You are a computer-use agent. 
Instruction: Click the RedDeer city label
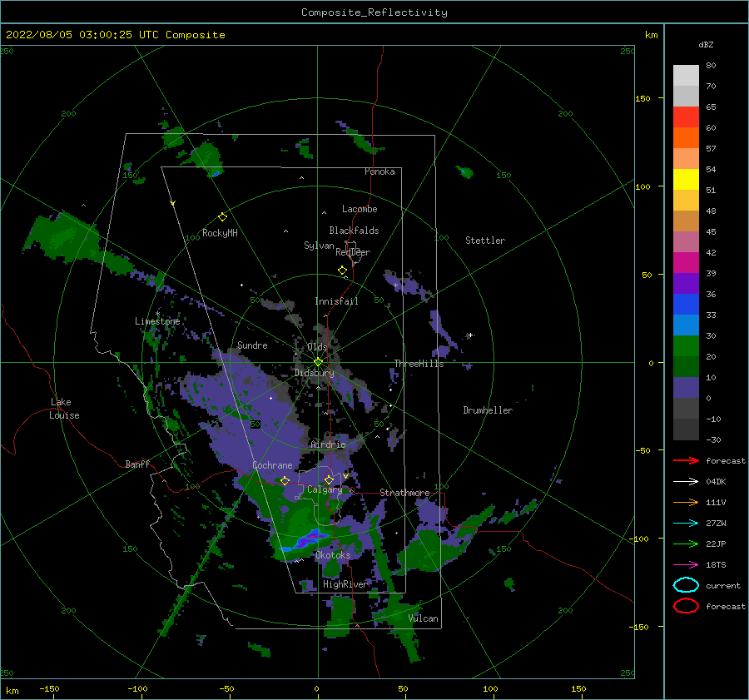[x=353, y=252]
